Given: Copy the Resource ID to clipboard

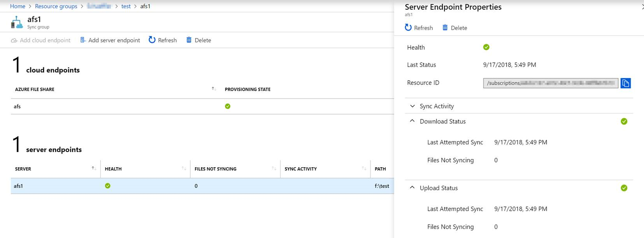Looking at the screenshot, I should [x=626, y=83].
